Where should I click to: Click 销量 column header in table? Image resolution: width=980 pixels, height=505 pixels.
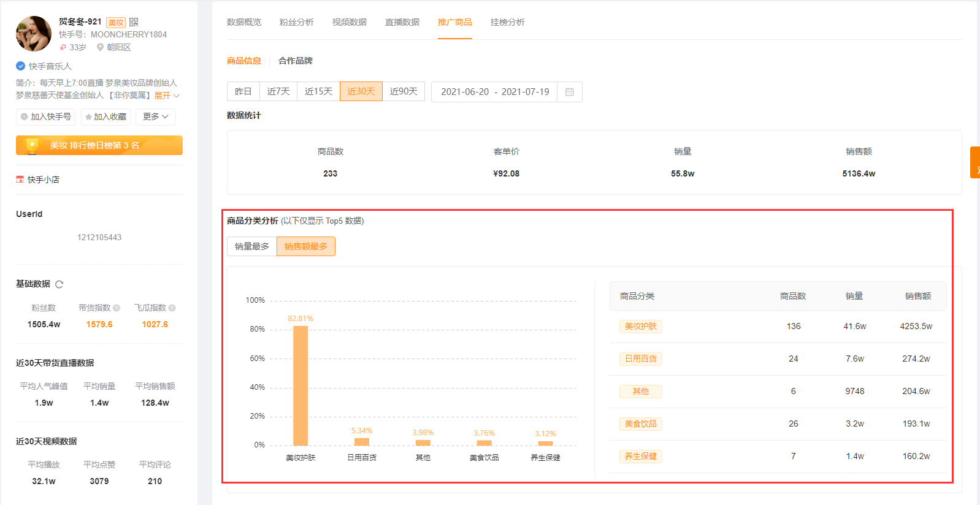pos(854,296)
